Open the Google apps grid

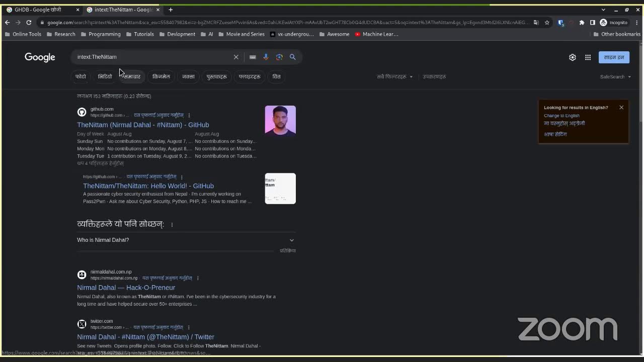click(x=588, y=57)
